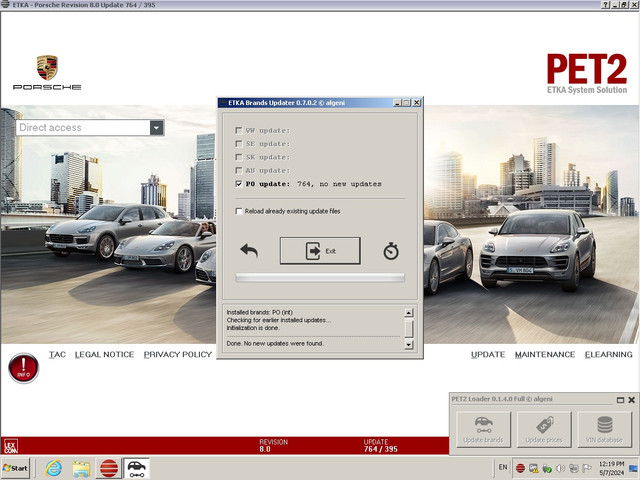
Task: Open the ELEARNING link
Action: 609,354
